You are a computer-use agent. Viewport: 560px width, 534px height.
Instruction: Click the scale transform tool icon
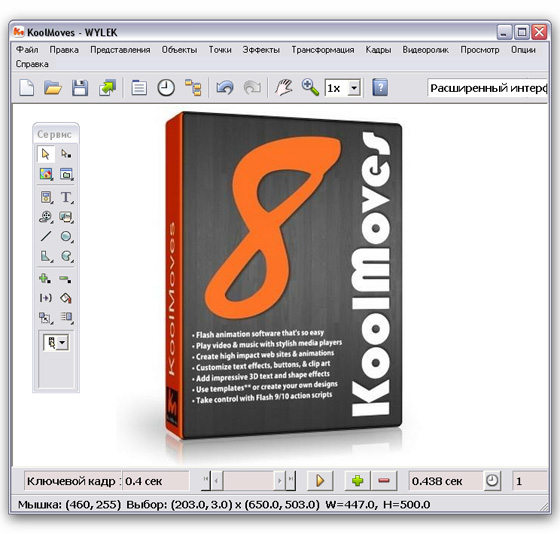coord(45,318)
